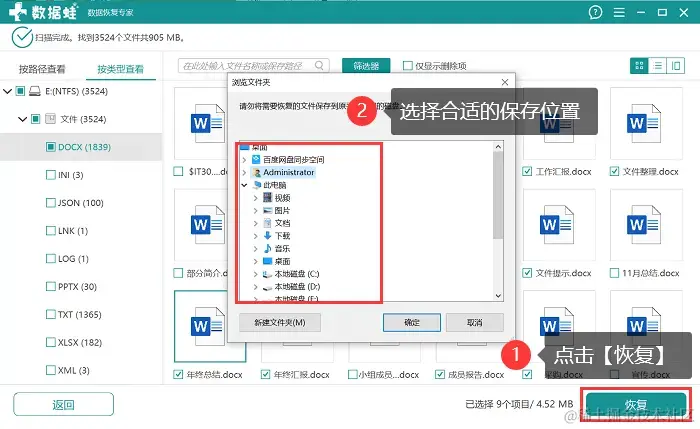Check the PPTX (30) checkbox
700x429 pixels.
pyautogui.click(x=50, y=287)
